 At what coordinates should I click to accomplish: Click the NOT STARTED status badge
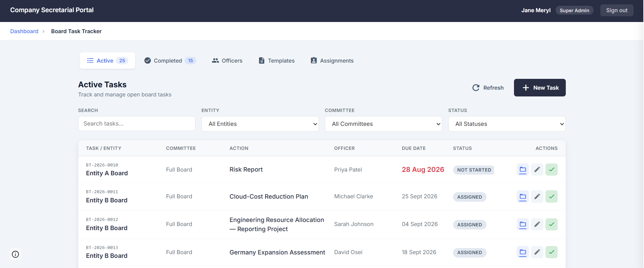click(474, 170)
